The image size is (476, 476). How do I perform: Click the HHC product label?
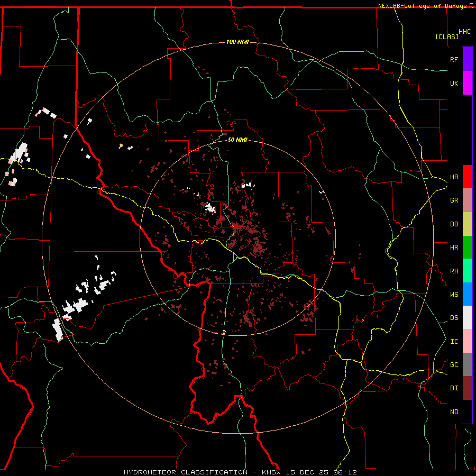point(464,32)
